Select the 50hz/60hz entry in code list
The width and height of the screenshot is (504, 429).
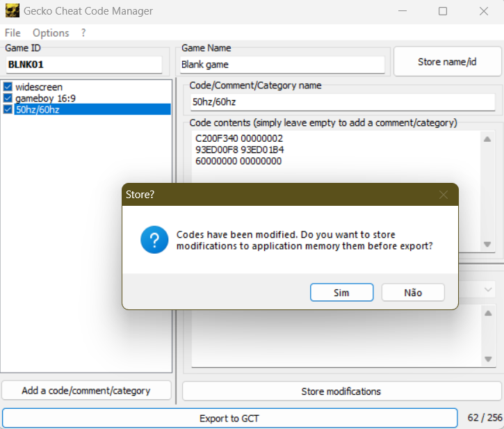coord(38,109)
